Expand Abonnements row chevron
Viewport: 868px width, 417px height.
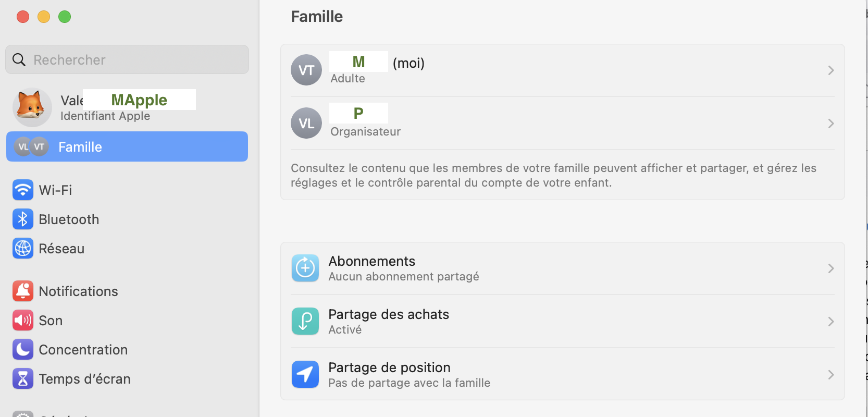click(831, 268)
